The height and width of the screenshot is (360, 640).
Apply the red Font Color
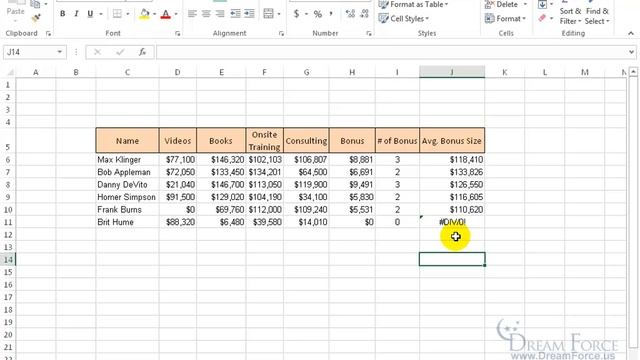pyautogui.click(x=166, y=14)
